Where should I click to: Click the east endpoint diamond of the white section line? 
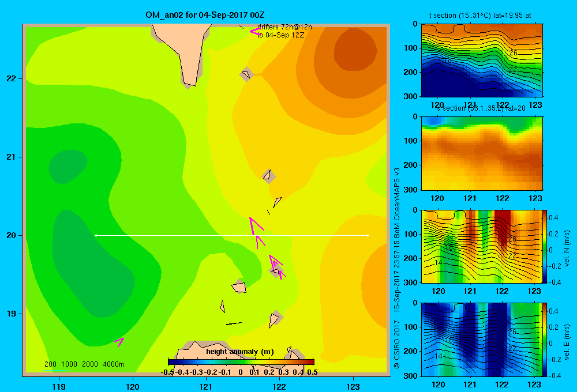(368, 235)
